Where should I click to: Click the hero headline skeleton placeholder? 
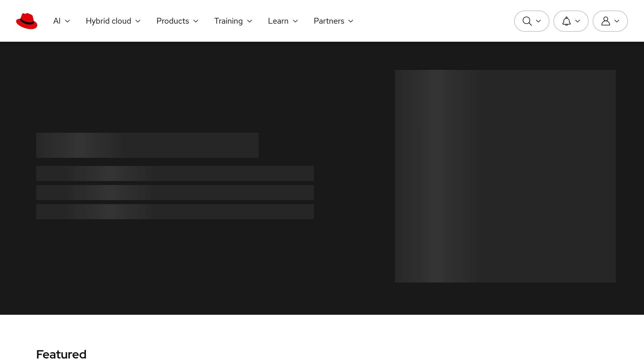(x=147, y=145)
